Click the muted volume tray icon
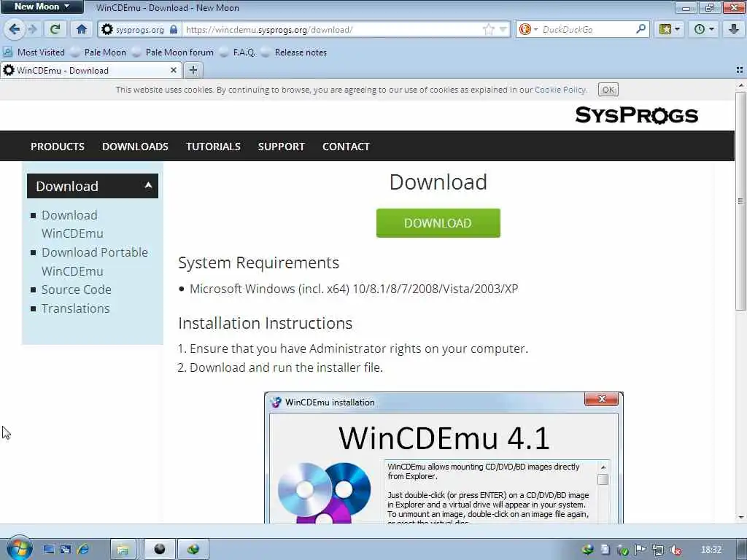Viewport: 747px width, 560px height. tap(675, 550)
